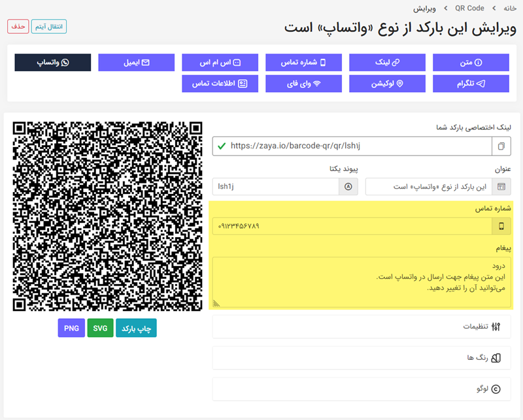Open خانه breadcrumb link
The width and height of the screenshot is (523, 420).
(510, 8)
